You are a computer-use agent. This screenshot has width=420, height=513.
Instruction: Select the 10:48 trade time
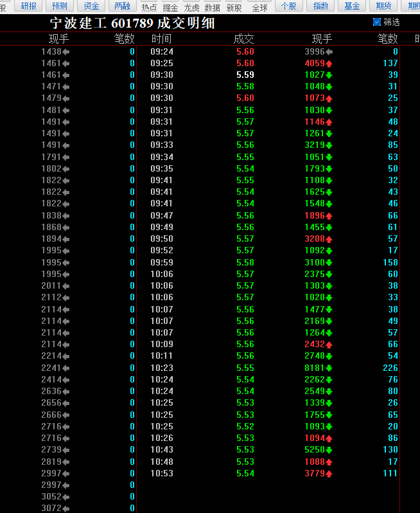pyautogui.click(x=162, y=462)
